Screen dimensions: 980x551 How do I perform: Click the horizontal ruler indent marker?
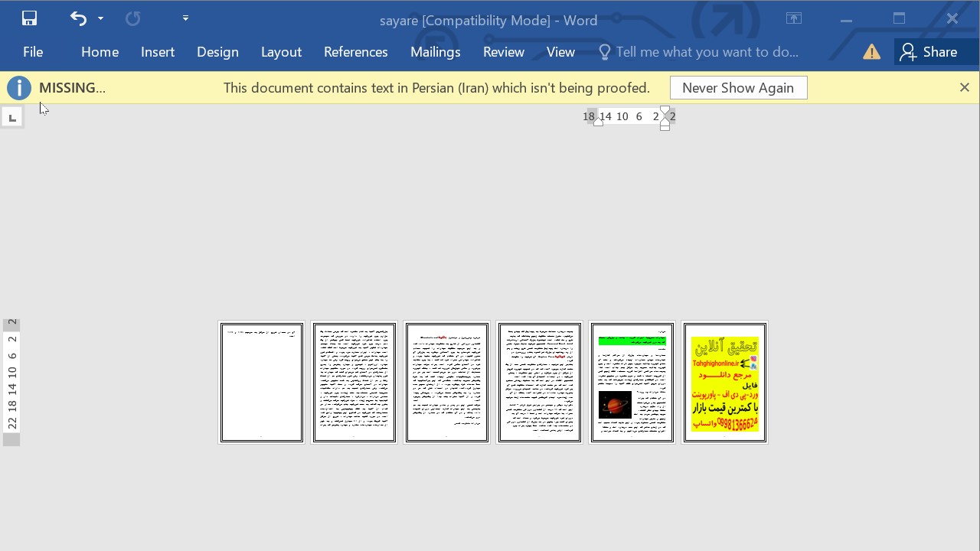[665, 117]
